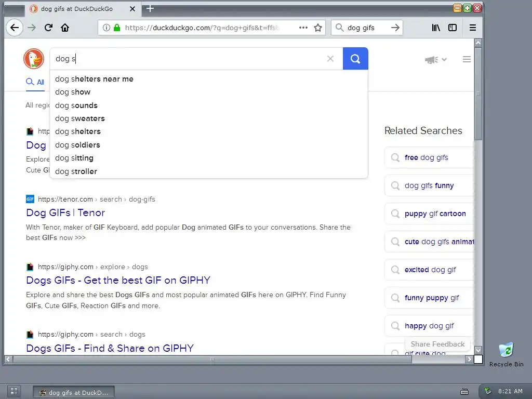Image resolution: width=532 pixels, height=399 pixels.
Task: Click vertical scrollbar up arrow
Action: click(x=478, y=43)
